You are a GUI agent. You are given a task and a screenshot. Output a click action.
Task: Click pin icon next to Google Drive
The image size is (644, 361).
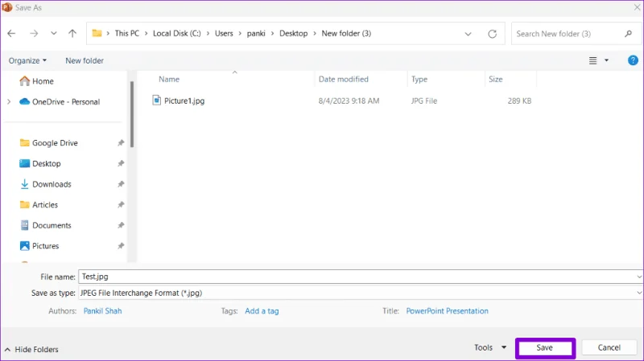click(x=121, y=143)
